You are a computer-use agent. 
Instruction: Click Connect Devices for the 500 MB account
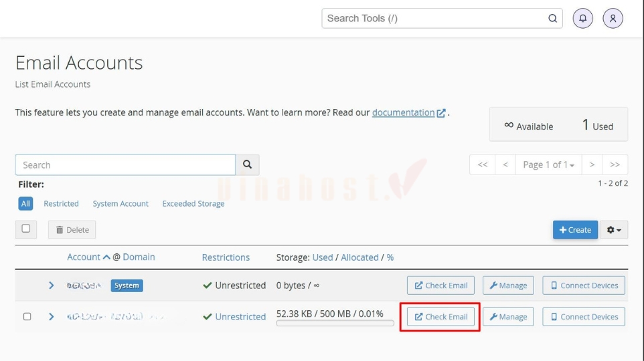point(584,317)
